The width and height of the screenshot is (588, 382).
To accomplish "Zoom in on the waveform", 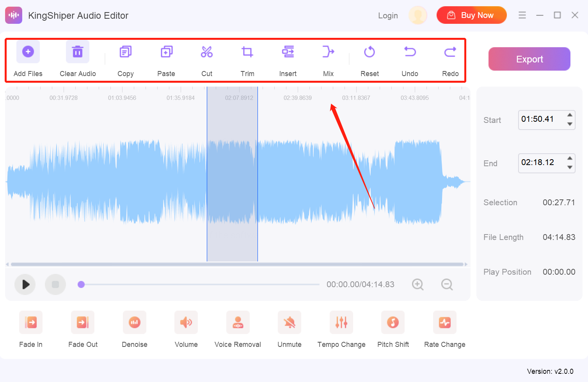I will 417,284.
